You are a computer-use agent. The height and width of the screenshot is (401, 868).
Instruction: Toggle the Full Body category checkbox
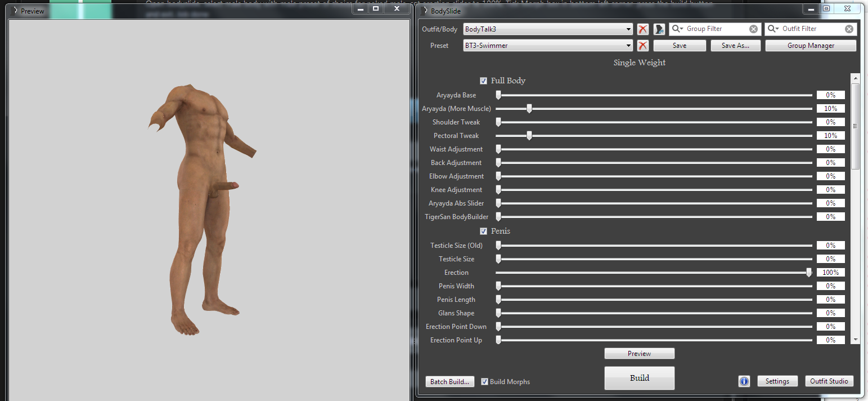click(483, 81)
